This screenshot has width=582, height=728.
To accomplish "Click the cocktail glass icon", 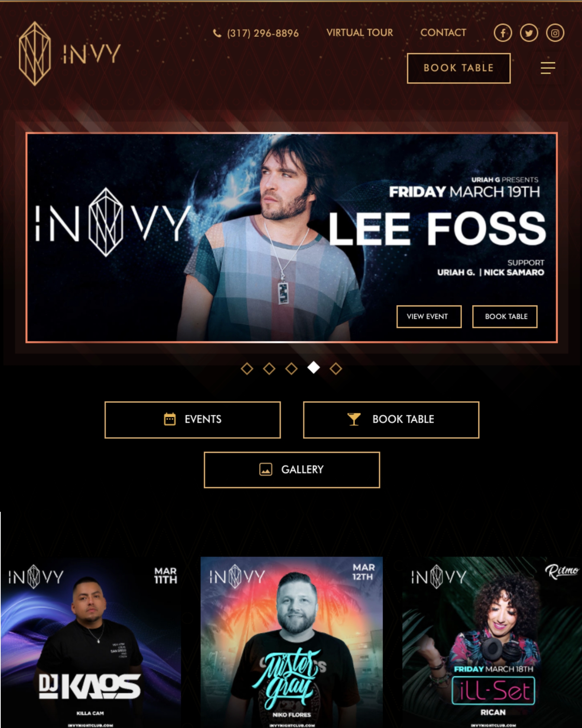I will (x=354, y=419).
